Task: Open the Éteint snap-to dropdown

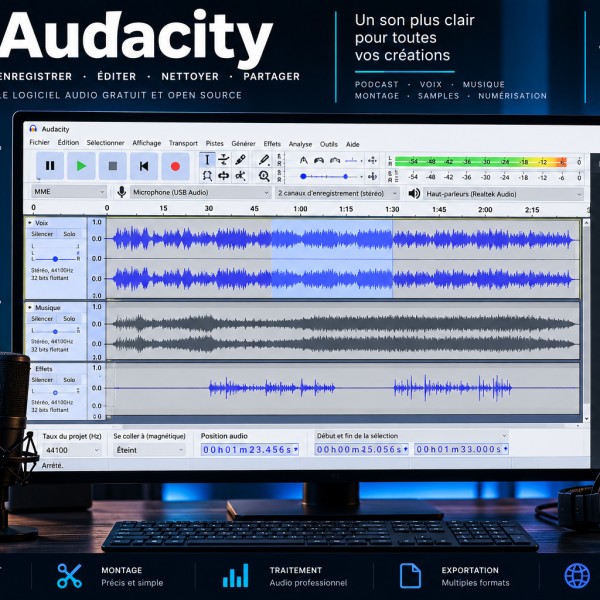Action: point(149,450)
